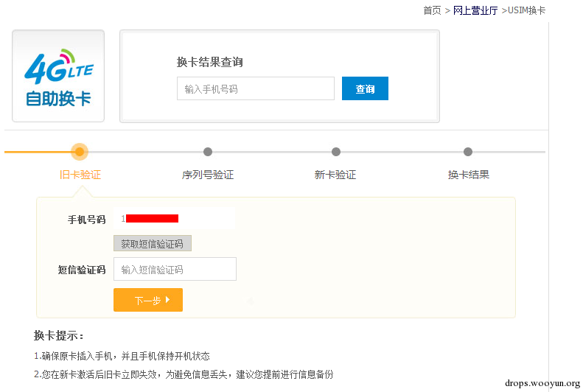Click the orange 下一步 button
The width and height of the screenshot is (583, 392).
tap(148, 300)
